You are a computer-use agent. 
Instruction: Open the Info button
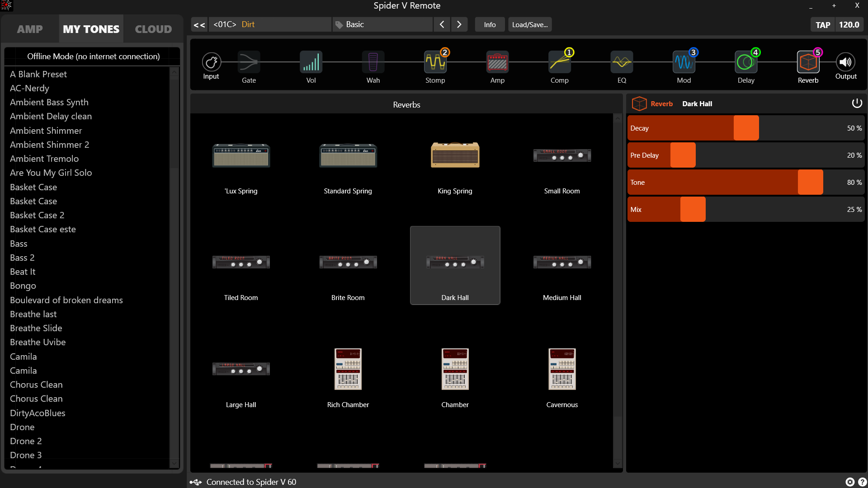click(490, 25)
